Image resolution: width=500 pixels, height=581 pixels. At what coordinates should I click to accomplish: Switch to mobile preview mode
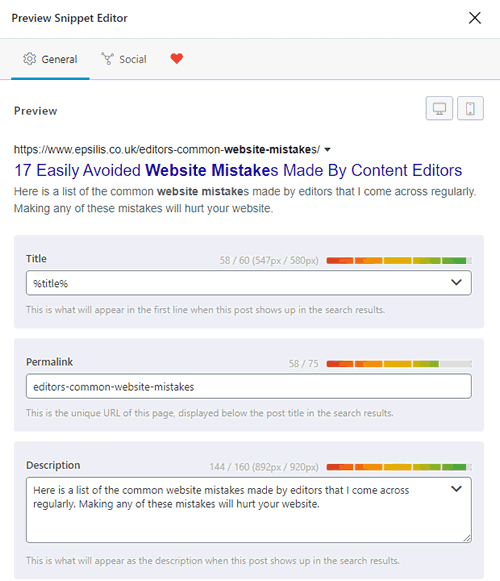[x=470, y=109]
